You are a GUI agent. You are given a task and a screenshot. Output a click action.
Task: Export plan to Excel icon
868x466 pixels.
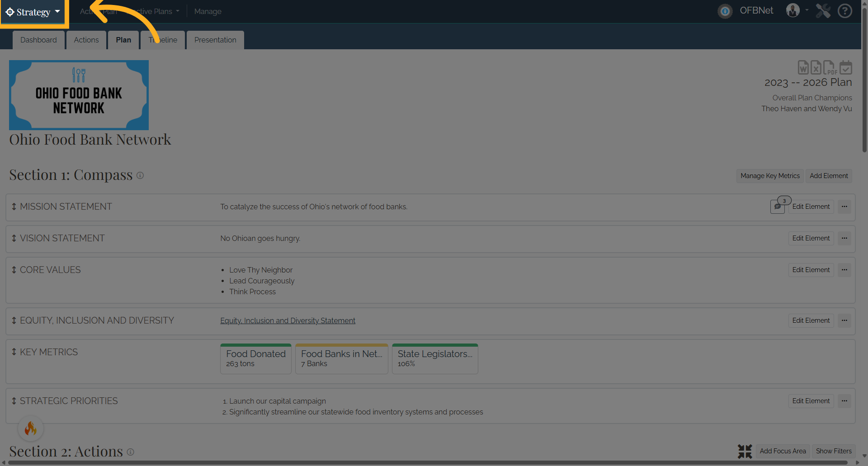tap(816, 67)
